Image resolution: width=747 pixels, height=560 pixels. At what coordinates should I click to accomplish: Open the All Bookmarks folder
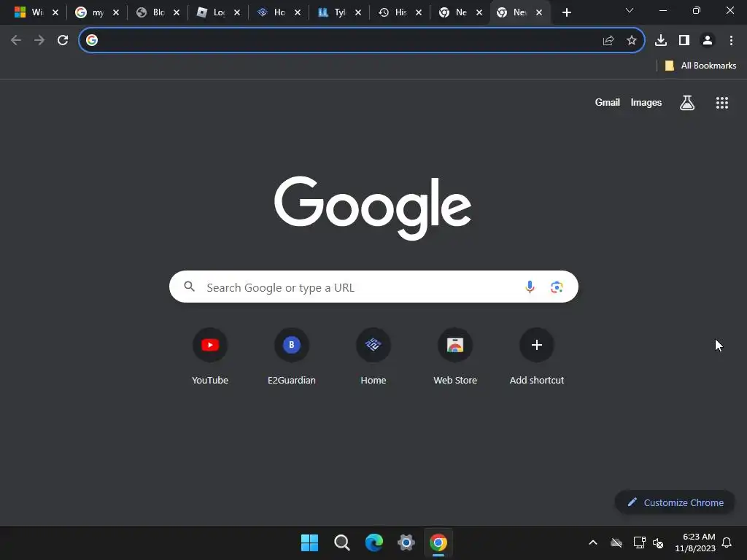(x=700, y=66)
